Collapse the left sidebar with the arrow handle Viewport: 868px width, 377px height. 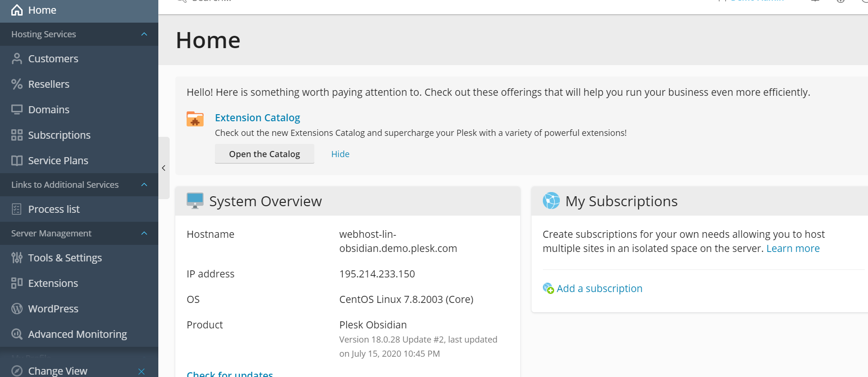tap(164, 168)
